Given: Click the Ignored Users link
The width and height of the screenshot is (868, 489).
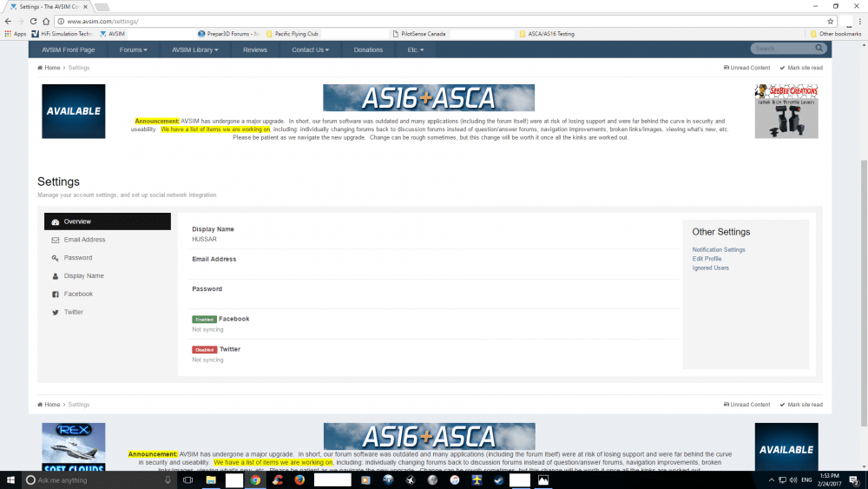Looking at the screenshot, I should coord(710,268).
